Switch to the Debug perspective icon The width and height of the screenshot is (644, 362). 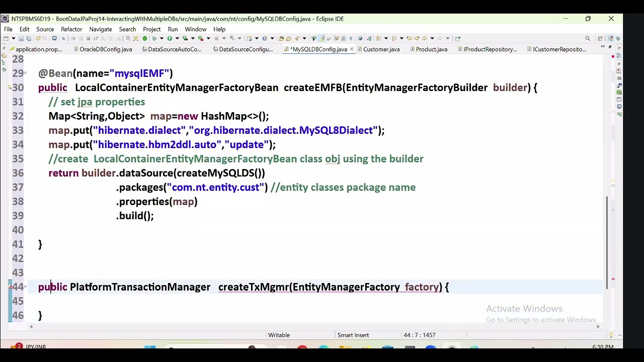point(618,38)
